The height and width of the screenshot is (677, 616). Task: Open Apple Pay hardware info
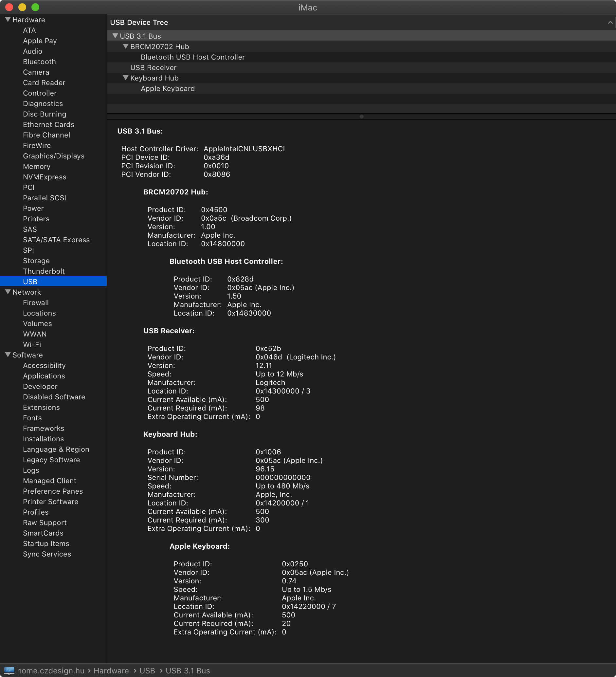pyautogui.click(x=40, y=41)
